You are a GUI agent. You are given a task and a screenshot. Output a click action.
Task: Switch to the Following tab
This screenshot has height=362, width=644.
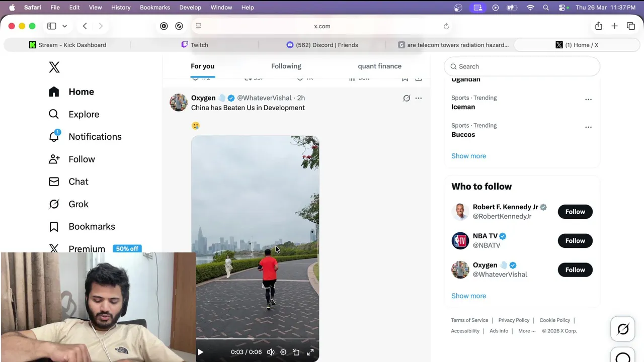[x=286, y=66]
